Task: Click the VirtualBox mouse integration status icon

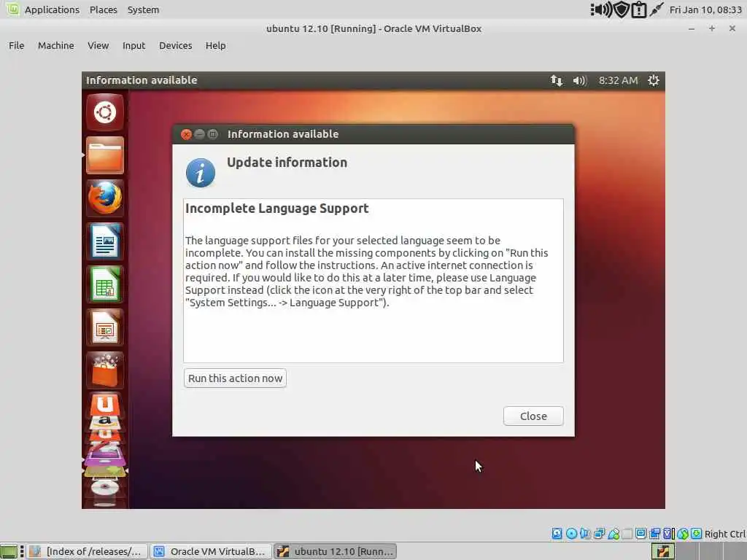Action: (683, 534)
